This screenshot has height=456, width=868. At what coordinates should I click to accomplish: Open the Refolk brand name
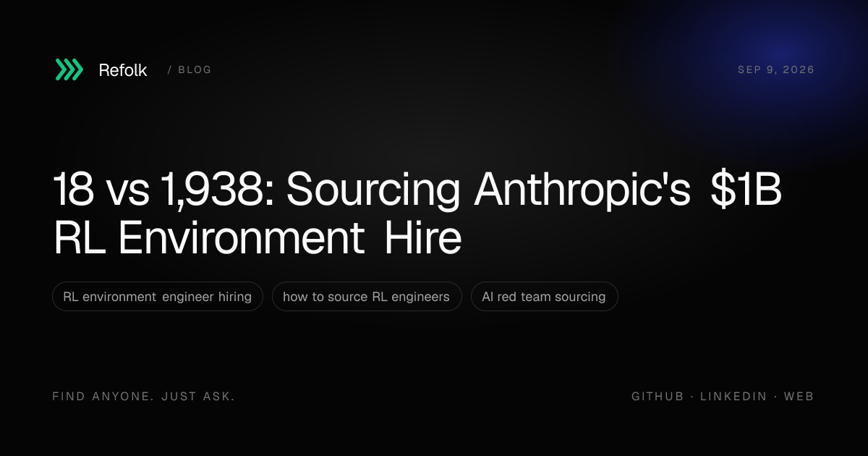123,70
